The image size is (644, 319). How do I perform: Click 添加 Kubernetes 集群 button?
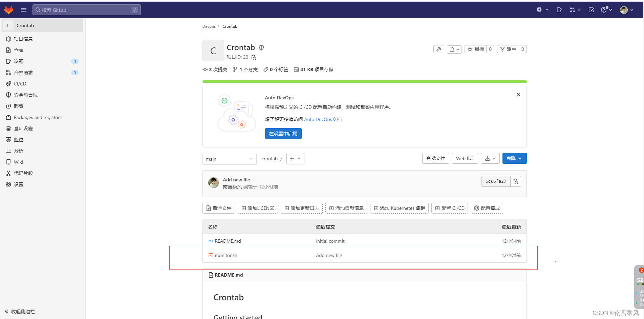pos(399,208)
